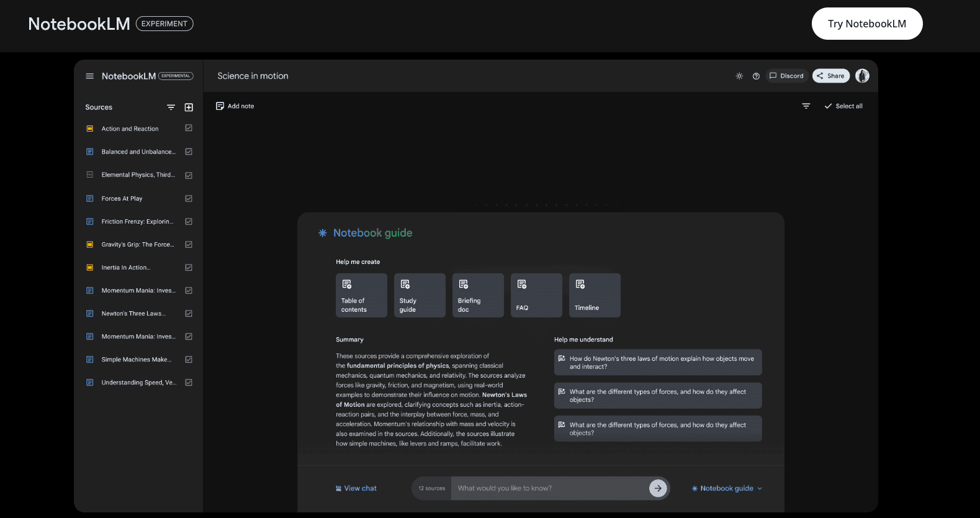
Task: Submit the question with arrow button
Action: tap(658, 488)
